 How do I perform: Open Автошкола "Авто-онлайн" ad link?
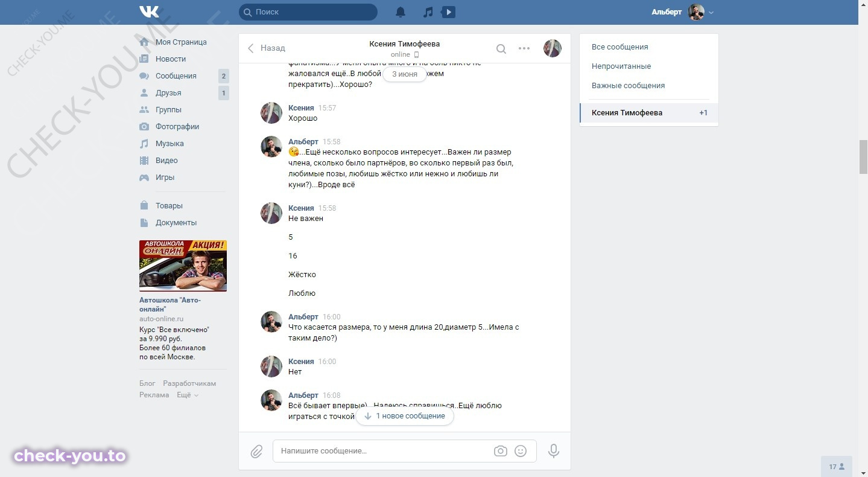[170, 304]
